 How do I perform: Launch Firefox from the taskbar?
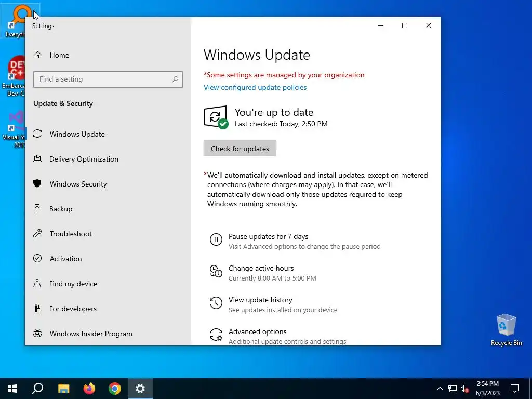[x=89, y=389]
